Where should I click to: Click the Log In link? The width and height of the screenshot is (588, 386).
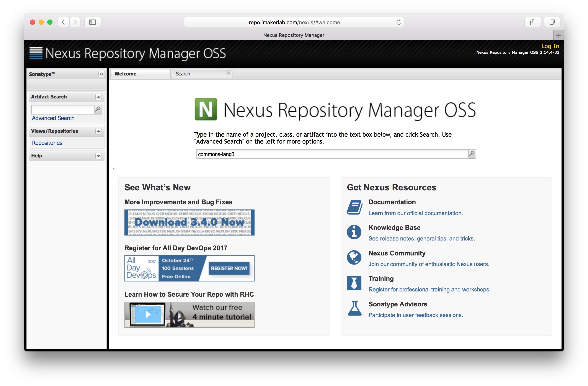(550, 46)
